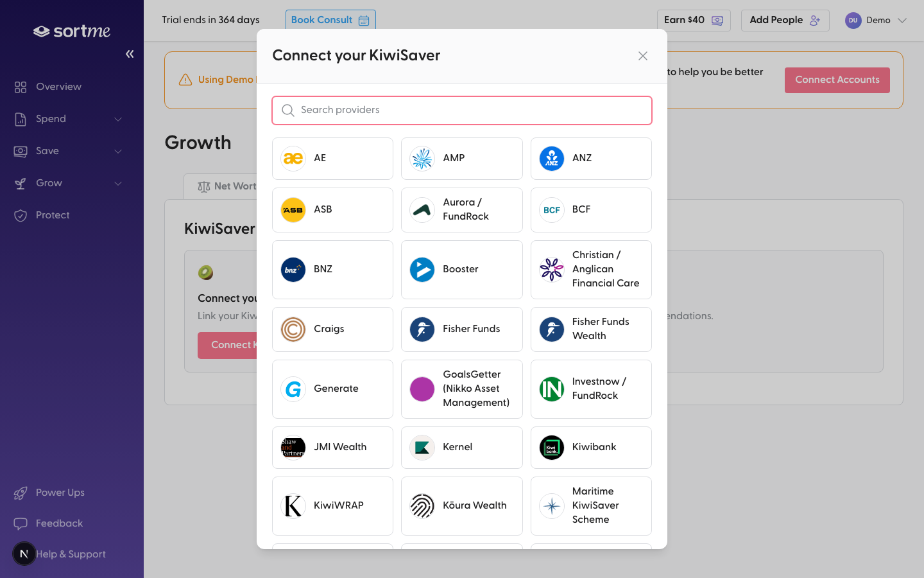Close the Connect your KiwiSaver dialog
Image resolution: width=924 pixels, height=578 pixels.
coord(643,56)
